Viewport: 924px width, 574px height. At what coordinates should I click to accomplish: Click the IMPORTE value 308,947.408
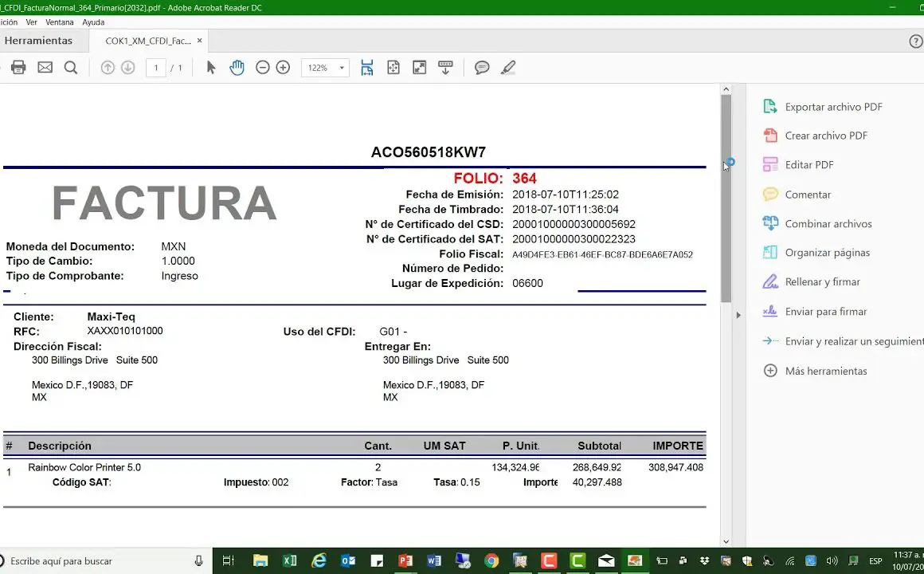click(676, 467)
